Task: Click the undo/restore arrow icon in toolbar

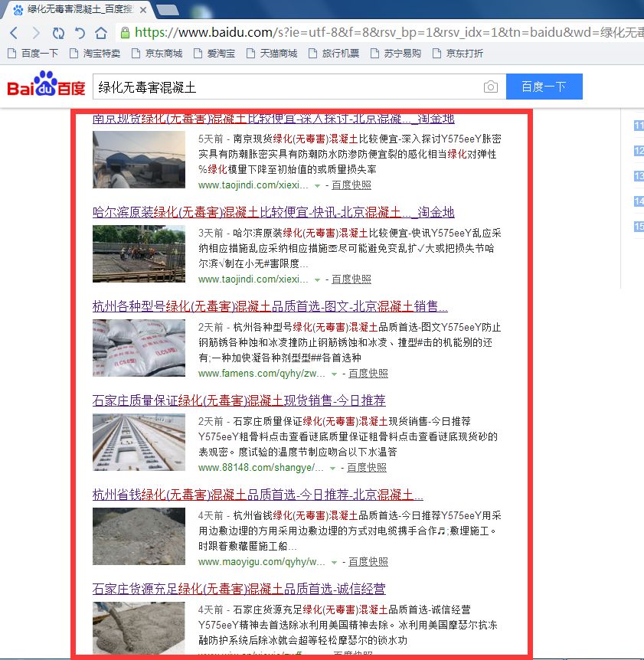Action: coord(80,33)
